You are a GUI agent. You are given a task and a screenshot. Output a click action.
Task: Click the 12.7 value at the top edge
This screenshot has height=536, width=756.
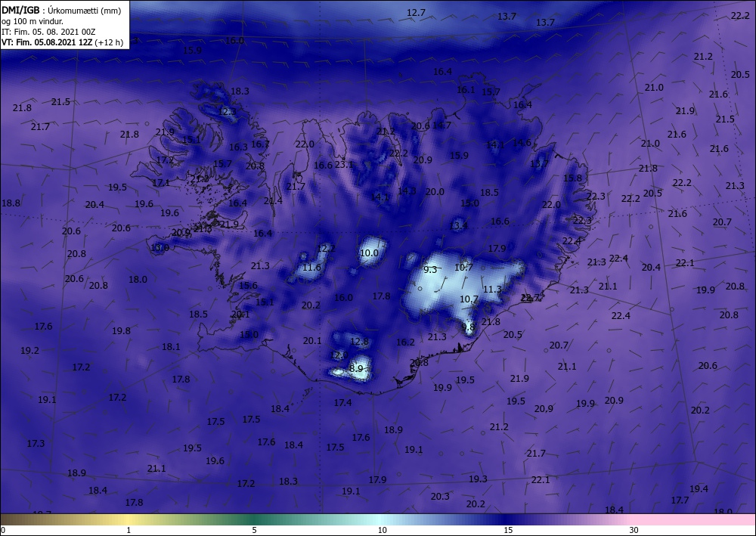(x=416, y=13)
